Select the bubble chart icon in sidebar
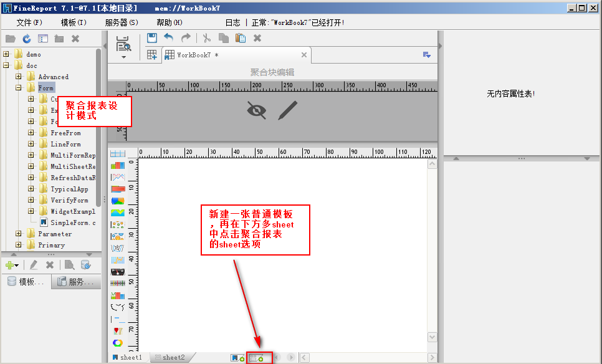Viewport: 602px width, 364px height. pos(118,236)
